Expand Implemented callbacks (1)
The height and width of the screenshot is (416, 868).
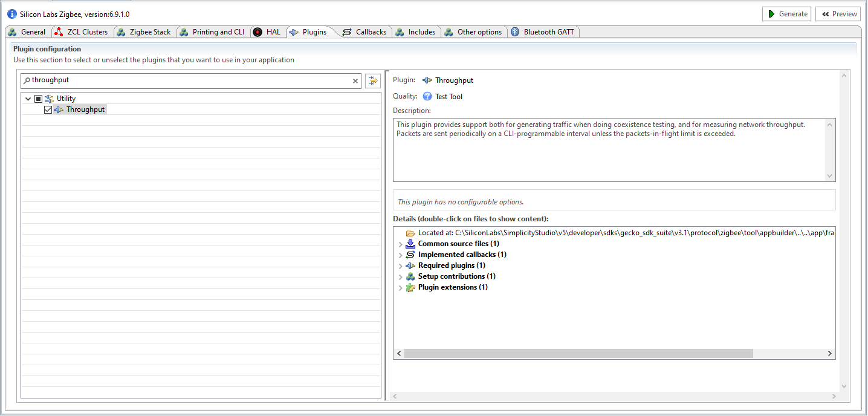point(400,255)
